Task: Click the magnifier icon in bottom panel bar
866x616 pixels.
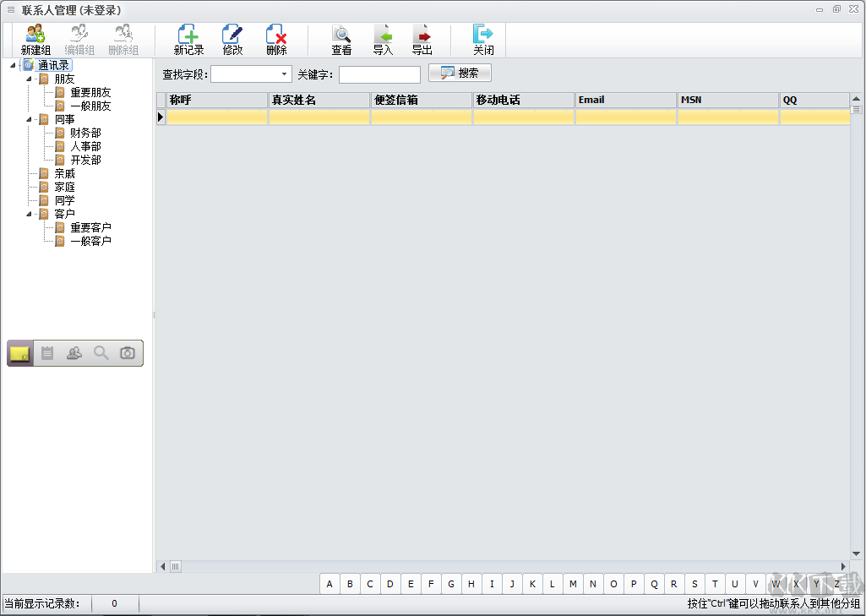Action: click(101, 352)
